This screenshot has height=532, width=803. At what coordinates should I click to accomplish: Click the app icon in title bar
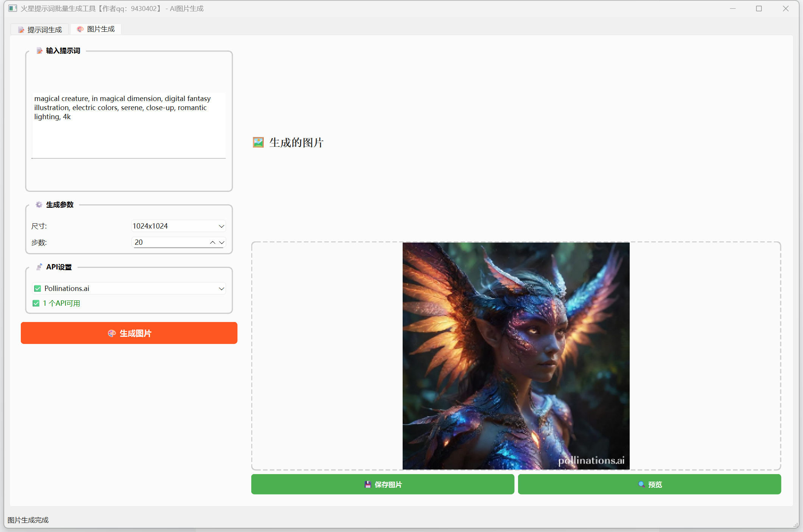tap(12, 8)
